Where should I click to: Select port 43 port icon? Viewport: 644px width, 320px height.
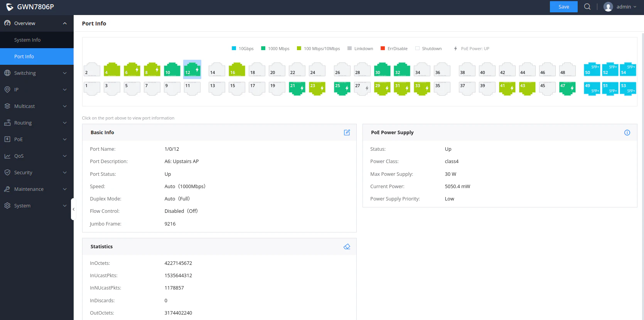pyautogui.click(x=527, y=89)
